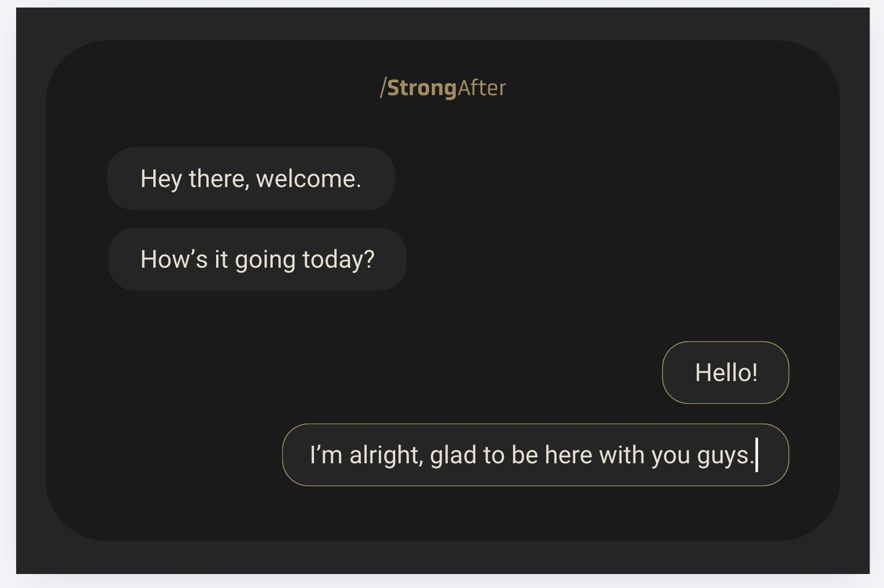
Task: Click the word "alright" in typed message
Action: pyautogui.click(x=386, y=455)
